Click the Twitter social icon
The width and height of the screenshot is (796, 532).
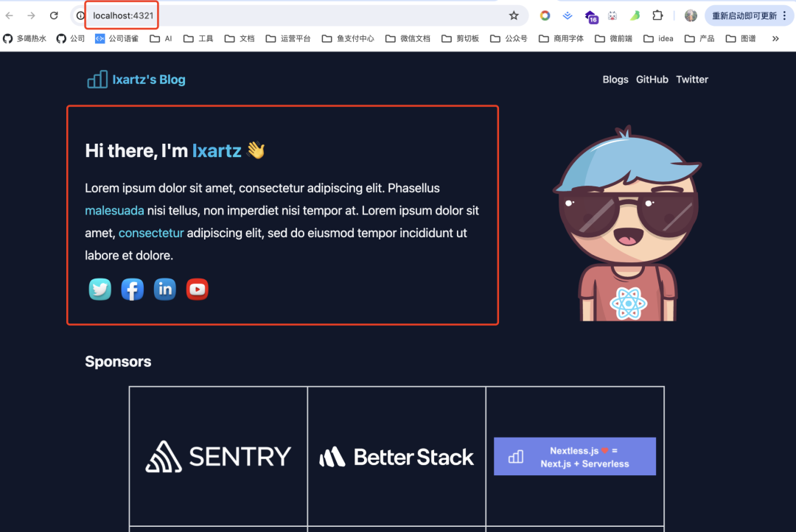[100, 290]
